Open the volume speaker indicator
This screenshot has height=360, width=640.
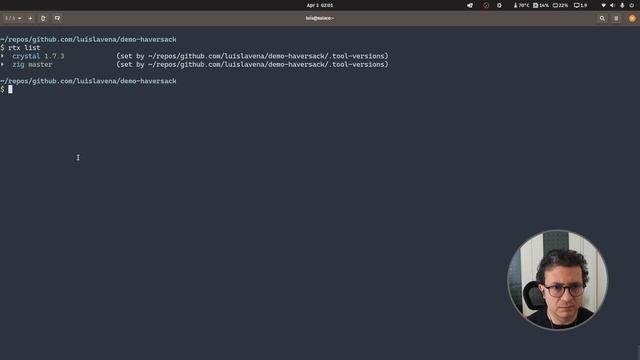pyautogui.click(x=612, y=5)
